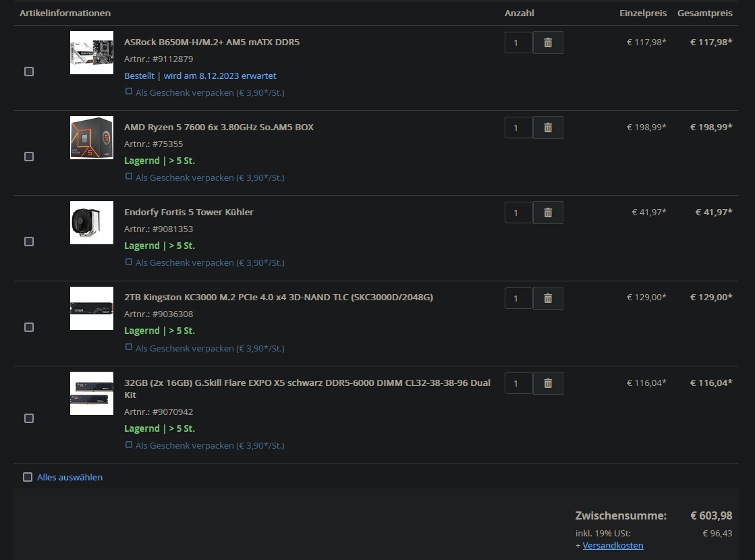Viewport: 755px width, 560px height.
Task: Click Gesamtpreis € 198,99 for Ryzen
Action: 711,127
